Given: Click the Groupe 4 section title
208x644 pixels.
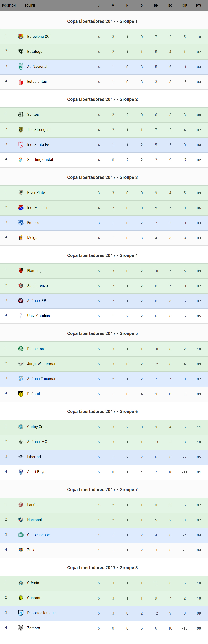Looking at the screenshot, I should [102, 255].
